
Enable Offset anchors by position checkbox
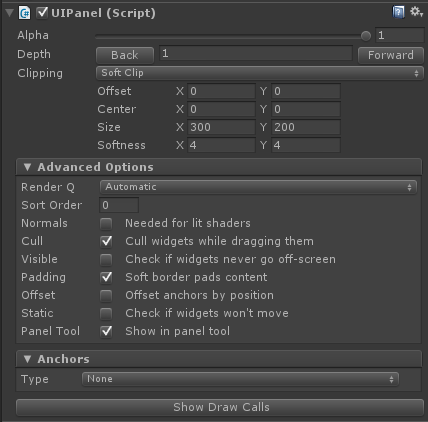[x=106, y=296]
